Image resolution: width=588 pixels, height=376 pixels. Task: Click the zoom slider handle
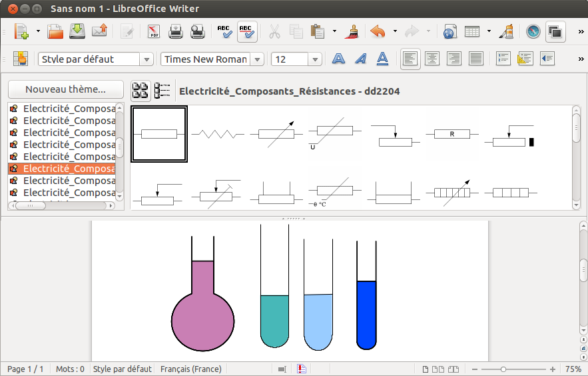coord(503,369)
